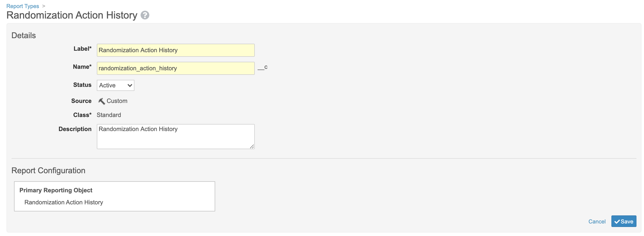
Task: Click the Report Configuration section heading
Action: click(48, 170)
